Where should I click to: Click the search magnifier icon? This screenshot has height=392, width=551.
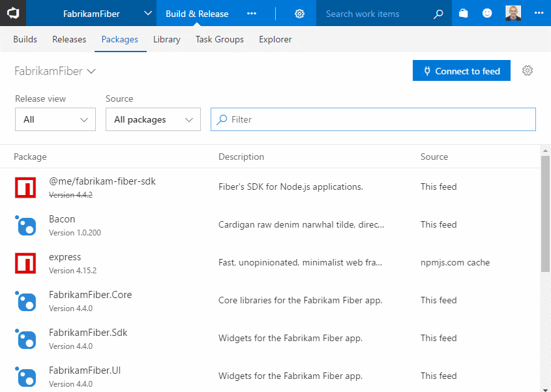(x=438, y=14)
